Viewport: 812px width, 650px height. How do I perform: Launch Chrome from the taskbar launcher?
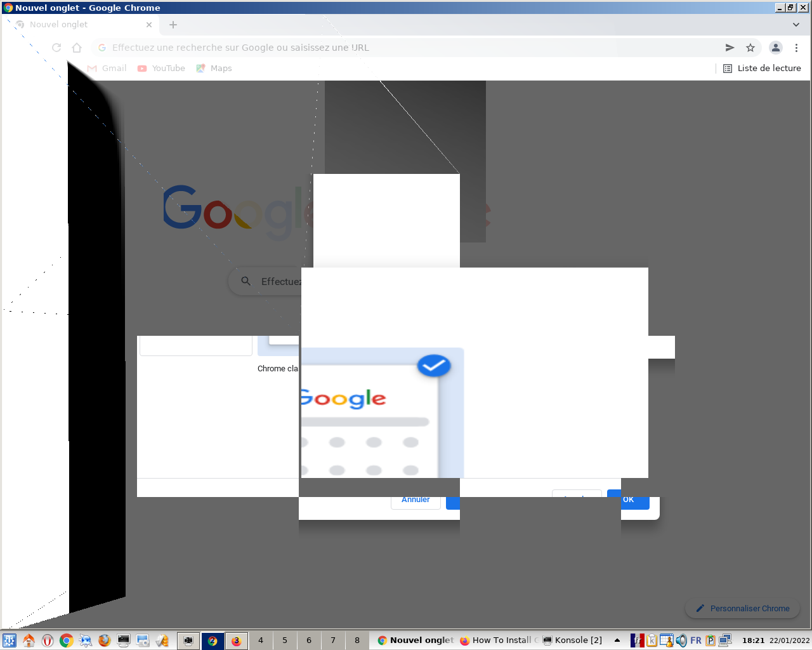[67, 640]
